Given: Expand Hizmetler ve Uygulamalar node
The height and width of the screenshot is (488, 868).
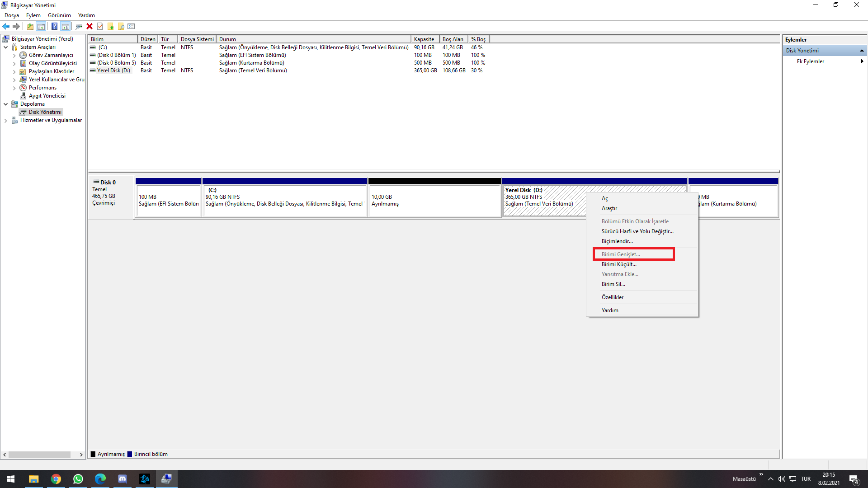Looking at the screenshot, I should 5,121.
